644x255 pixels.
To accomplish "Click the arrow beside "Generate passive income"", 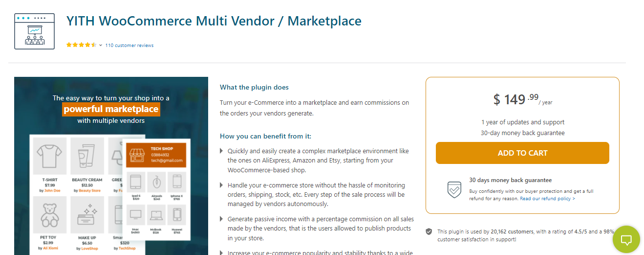I will point(222,220).
